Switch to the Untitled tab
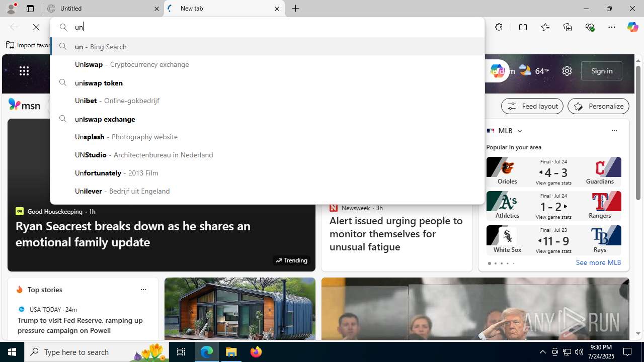This screenshot has height=362, width=644. 104,9
